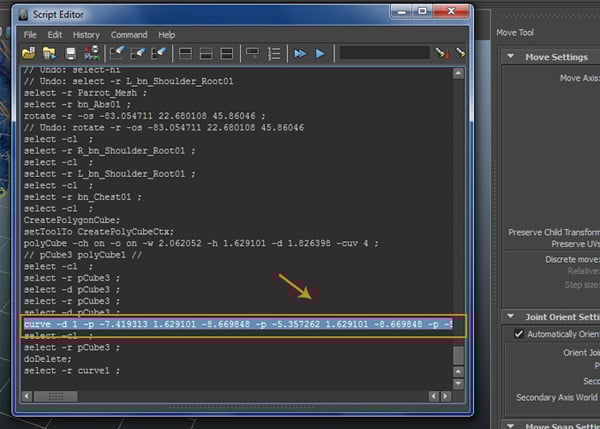This screenshot has width=600, height=429.
Task: Click the search up flashlight icon
Action: 460,53
